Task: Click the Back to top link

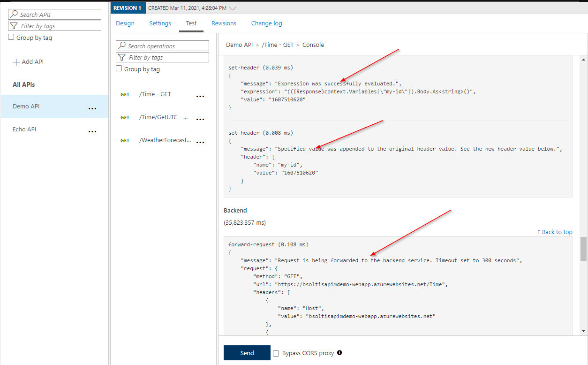Action: (554, 232)
